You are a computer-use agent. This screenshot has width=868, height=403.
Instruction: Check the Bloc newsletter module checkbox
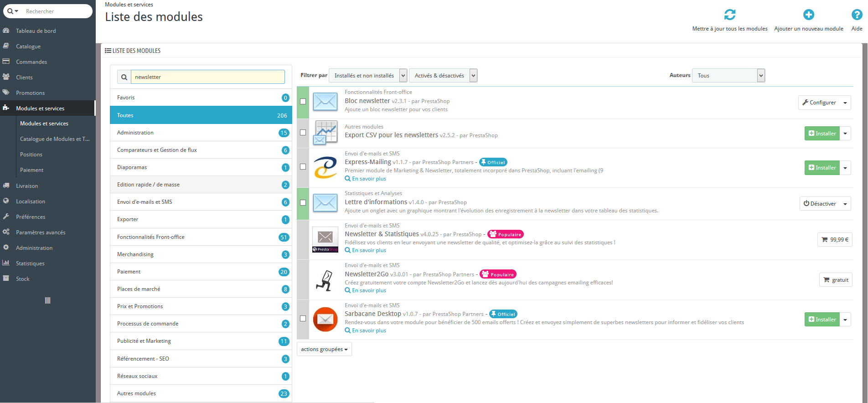pos(303,102)
